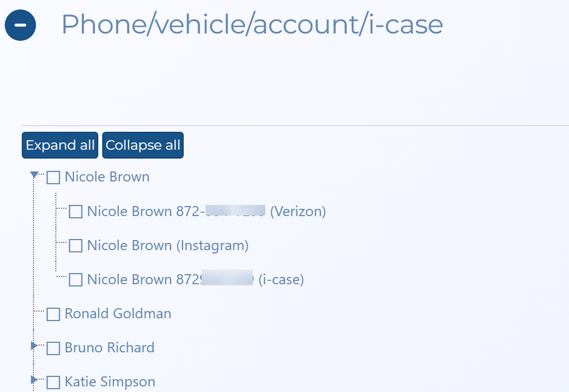569x392 pixels.
Task: Click the Collapse all button
Action: point(143,145)
